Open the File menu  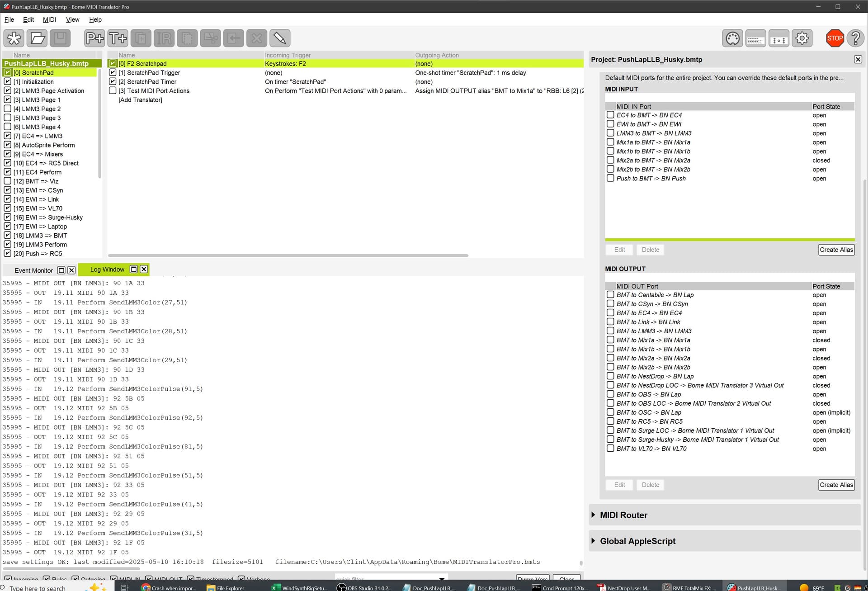click(9, 19)
